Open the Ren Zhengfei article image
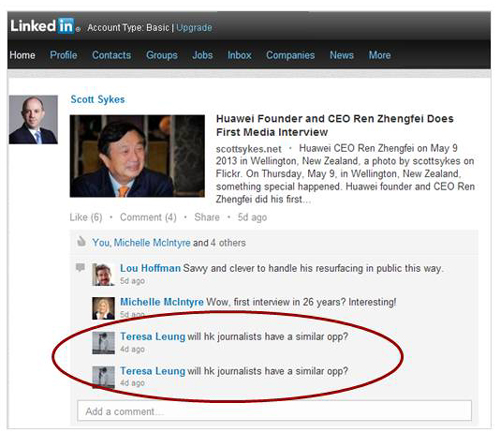This screenshot has width=500, height=433. (137, 156)
